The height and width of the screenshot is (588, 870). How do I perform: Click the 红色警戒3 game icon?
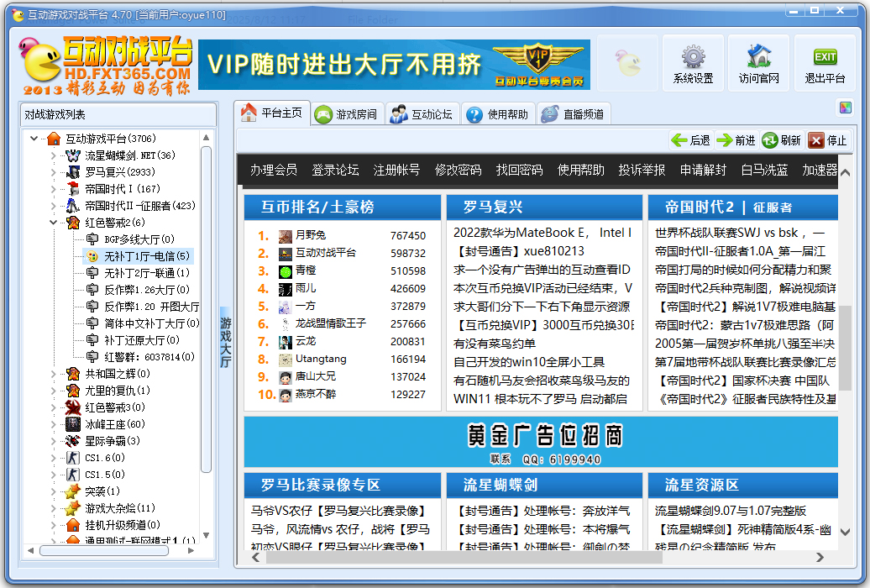coord(73,407)
